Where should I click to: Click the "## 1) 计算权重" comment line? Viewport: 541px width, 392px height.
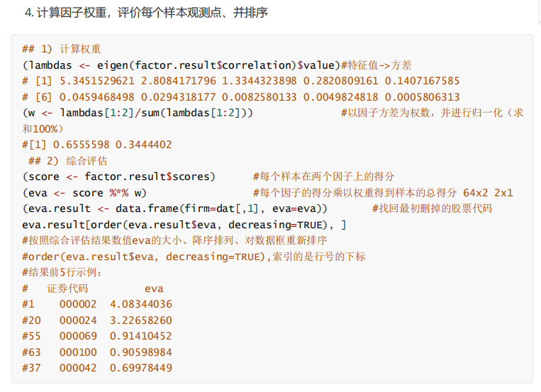pyautogui.click(x=62, y=49)
